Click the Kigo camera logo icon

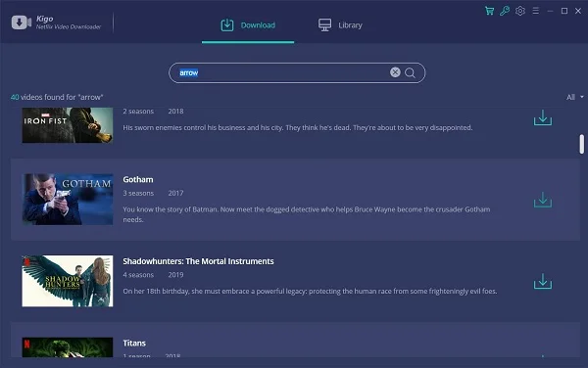coord(22,23)
